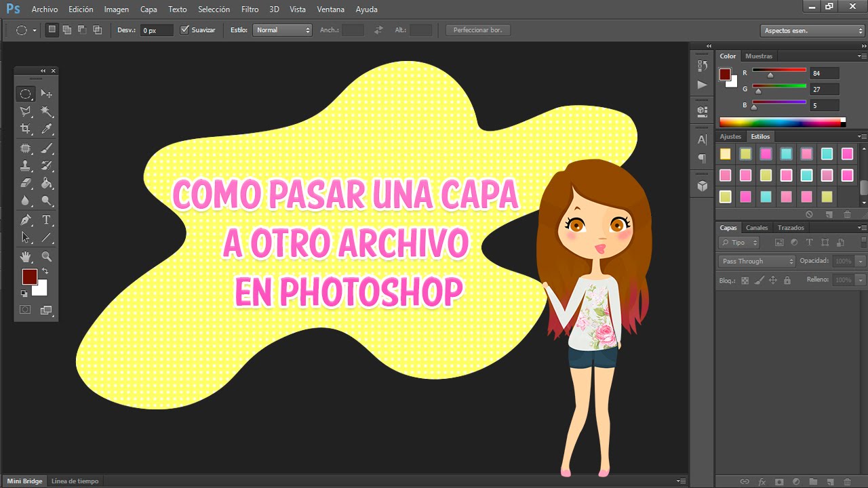This screenshot has height=488, width=868.
Task: Pick the Magic Wand tool
Action: pyautogui.click(x=47, y=111)
